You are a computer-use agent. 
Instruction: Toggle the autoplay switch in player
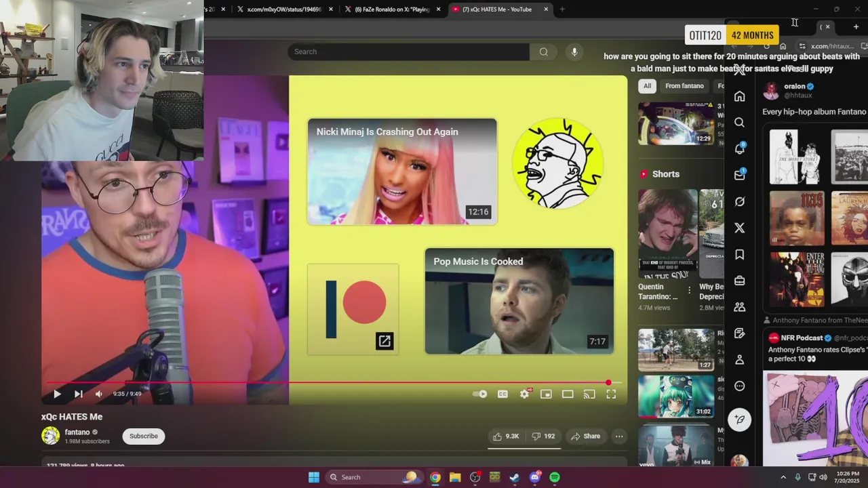pos(480,394)
